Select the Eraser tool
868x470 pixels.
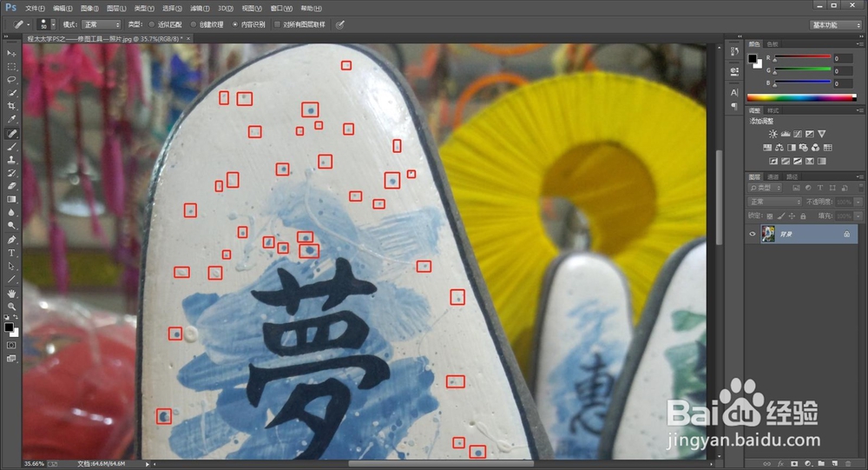(11, 187)
